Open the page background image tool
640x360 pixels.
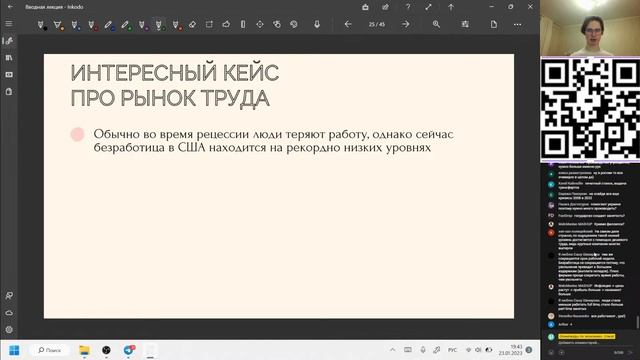tap(465, 24)
